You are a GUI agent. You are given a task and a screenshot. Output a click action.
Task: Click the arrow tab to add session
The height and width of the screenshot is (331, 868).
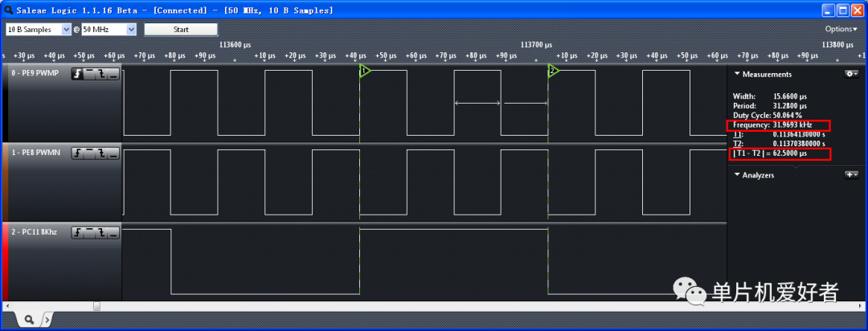47,319
